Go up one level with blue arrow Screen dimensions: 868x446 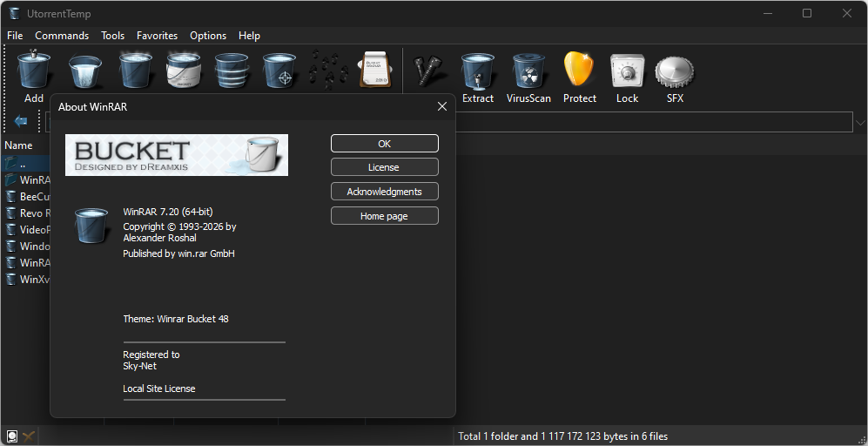point(21,121)
